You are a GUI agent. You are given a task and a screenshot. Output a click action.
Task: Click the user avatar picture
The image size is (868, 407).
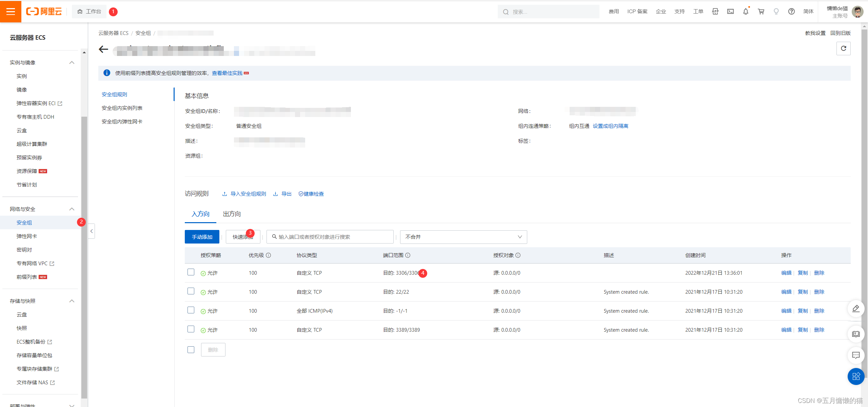pyautogui.click(x=857, y=12)
